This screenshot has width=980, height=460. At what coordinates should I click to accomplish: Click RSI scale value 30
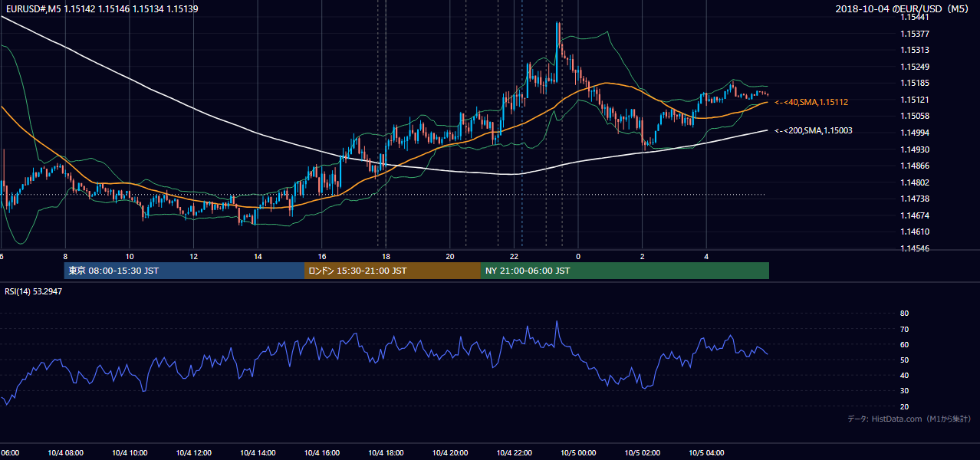click(x=904, y=390)
